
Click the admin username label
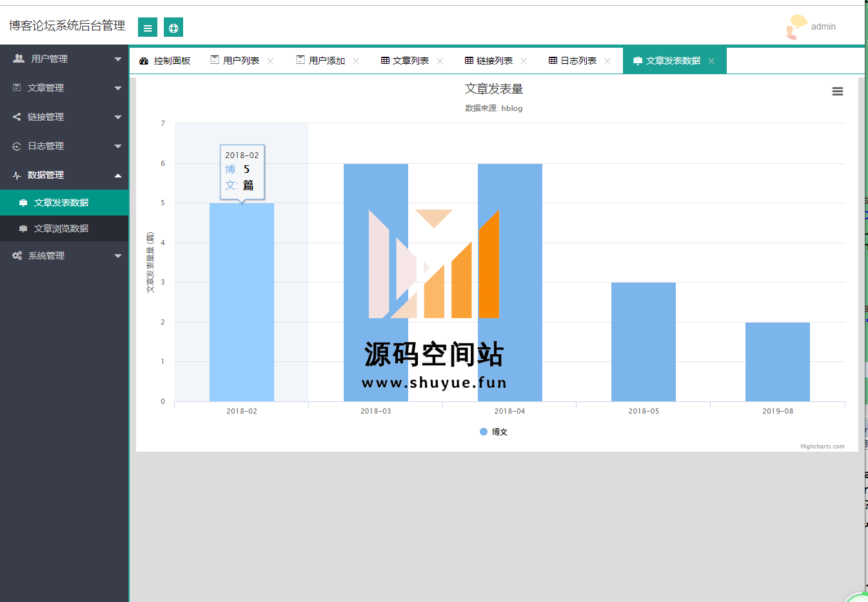point(824,26)
